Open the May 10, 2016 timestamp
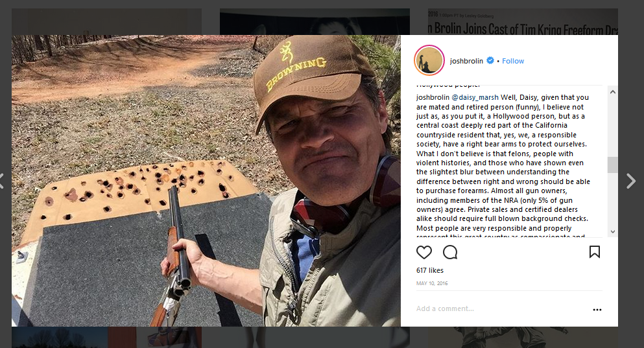Viewport: 644px width, 348px height. (x=432, y=283)
